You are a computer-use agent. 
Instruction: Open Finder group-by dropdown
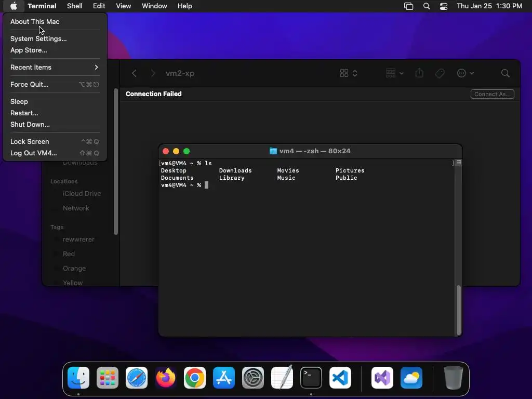pyautogui.click(x=395, y=73)
